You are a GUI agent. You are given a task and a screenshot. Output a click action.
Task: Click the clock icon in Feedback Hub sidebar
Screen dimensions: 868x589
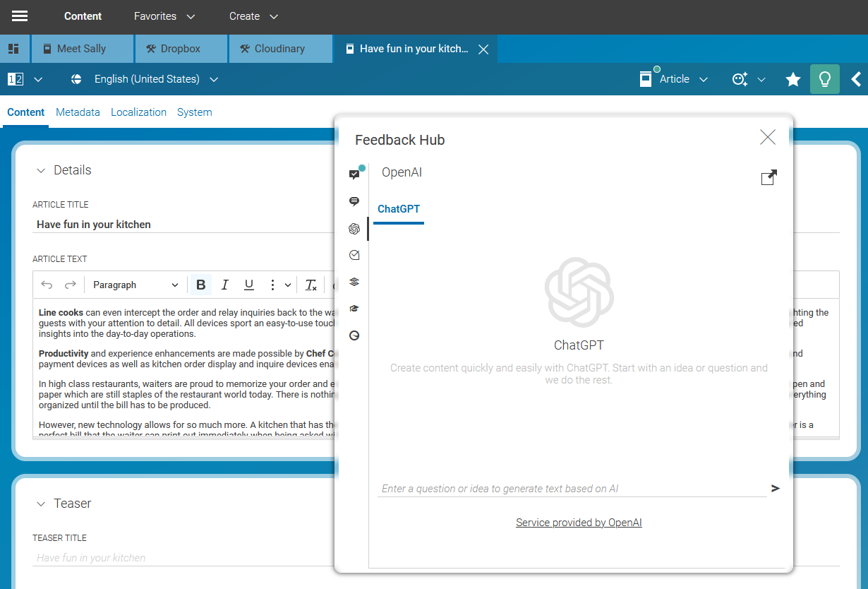point(354,335)
